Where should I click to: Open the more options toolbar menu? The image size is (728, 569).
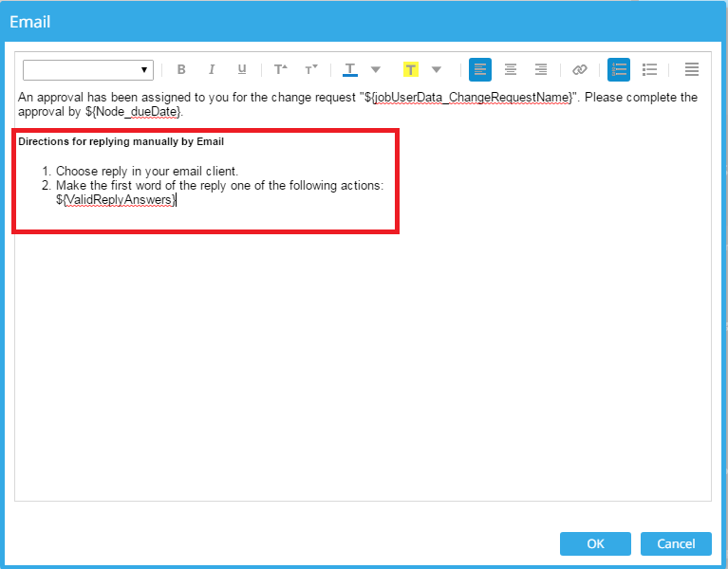point(692,69)
